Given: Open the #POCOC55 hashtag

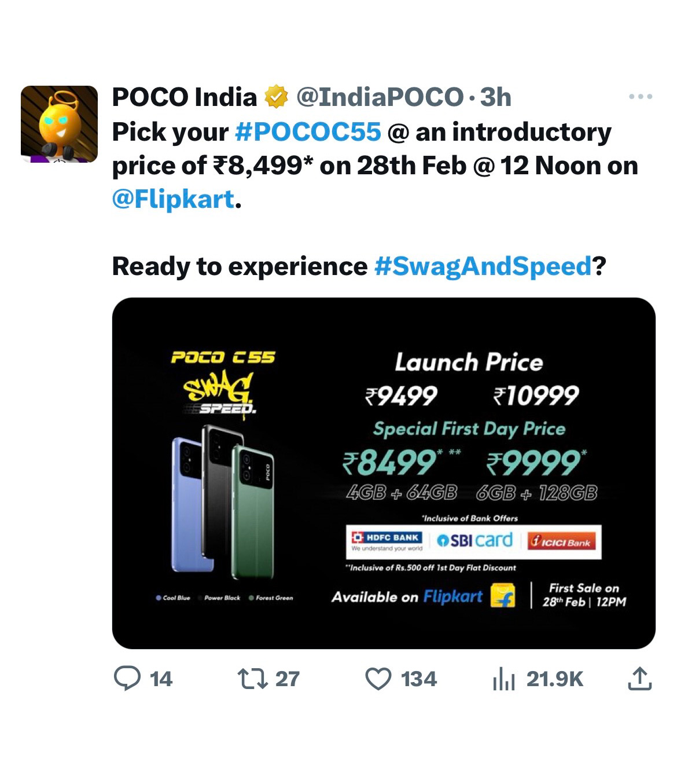Looking at the screenshot, I should pos(308,132).
